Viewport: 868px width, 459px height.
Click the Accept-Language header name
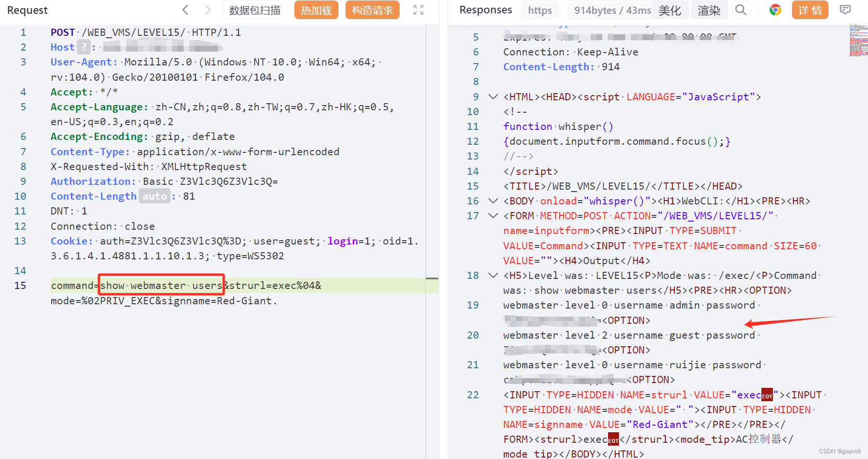click(x=99, y=107)
